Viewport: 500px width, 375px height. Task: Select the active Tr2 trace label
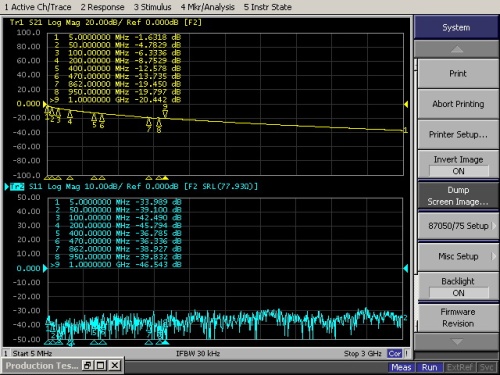17,186
